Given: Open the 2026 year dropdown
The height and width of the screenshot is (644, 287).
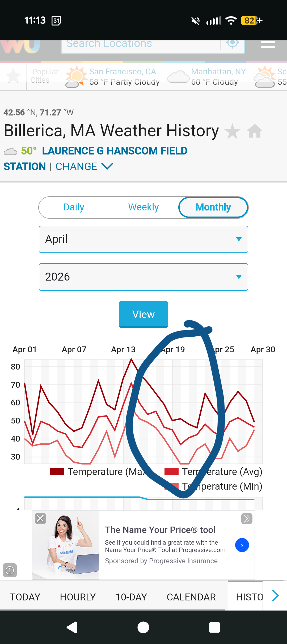Looking at the screenshot, I should [x=143, y=277].
